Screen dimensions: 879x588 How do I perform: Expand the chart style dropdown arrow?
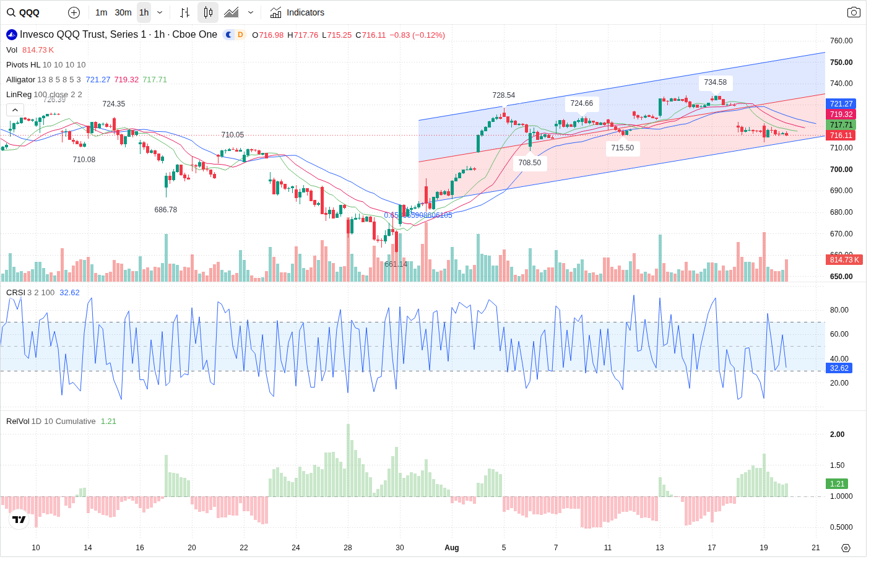pyautogui.click(x=251, y=12)
